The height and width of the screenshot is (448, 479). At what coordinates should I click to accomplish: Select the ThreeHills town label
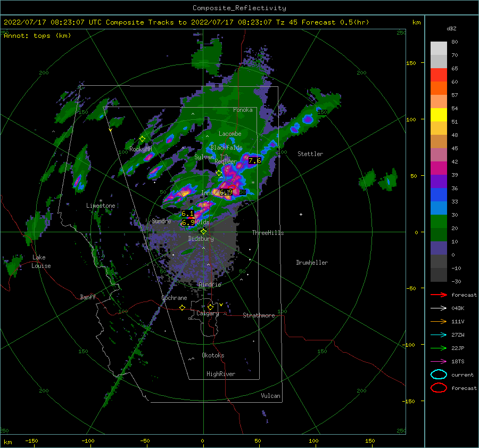click(268, 233)
